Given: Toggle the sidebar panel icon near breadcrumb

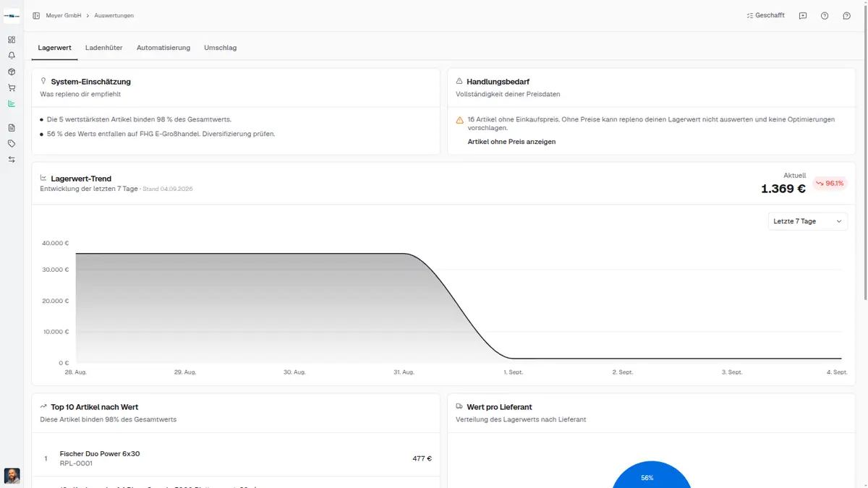Looking at the screenshot, I should (36, 15).
